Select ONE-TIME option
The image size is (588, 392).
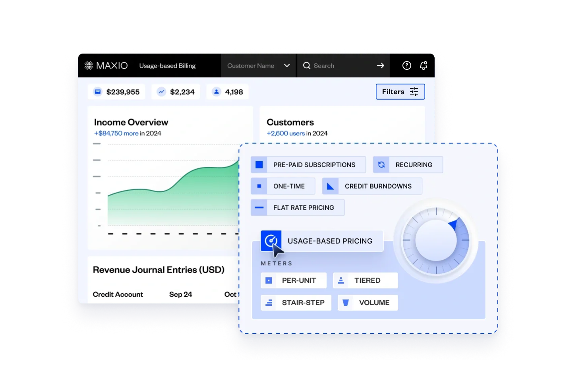(283, 186)
